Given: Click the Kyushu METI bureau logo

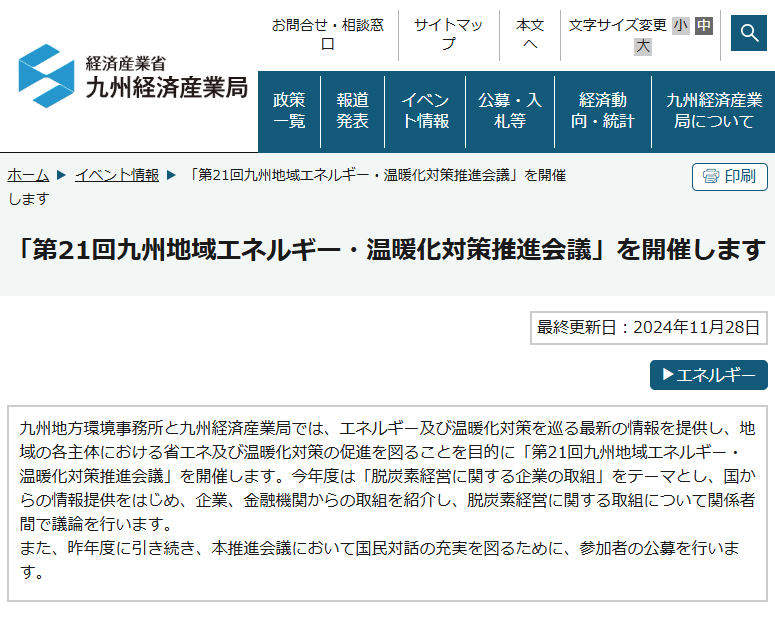Looking at the screenshot, I should (133, 77).
